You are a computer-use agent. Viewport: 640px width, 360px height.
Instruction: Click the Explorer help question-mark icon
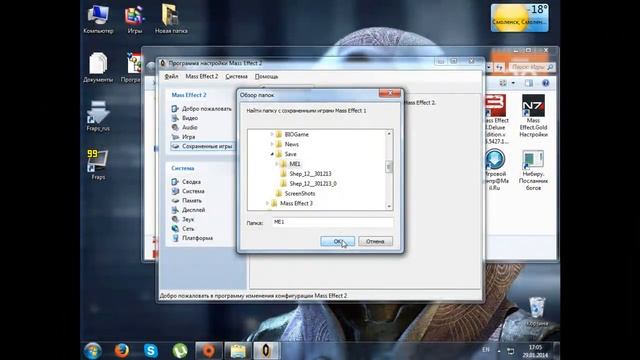[x=546, y=83]
